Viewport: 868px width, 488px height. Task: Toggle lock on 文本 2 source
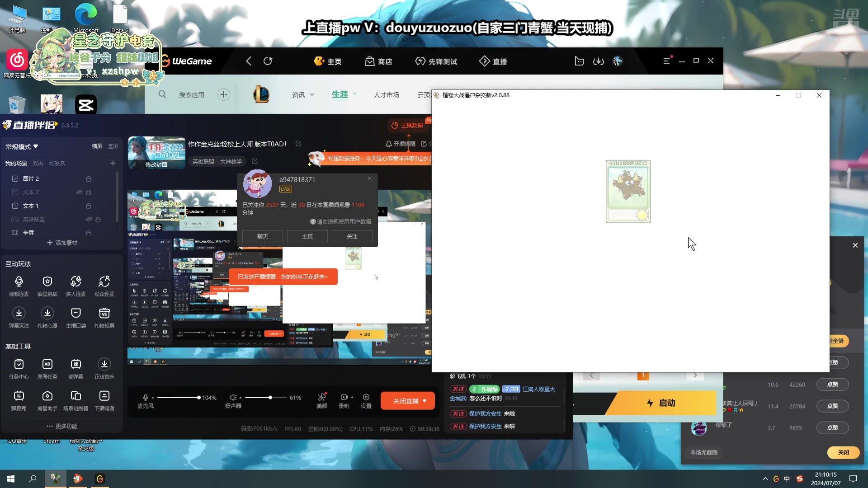pos(89,192)
